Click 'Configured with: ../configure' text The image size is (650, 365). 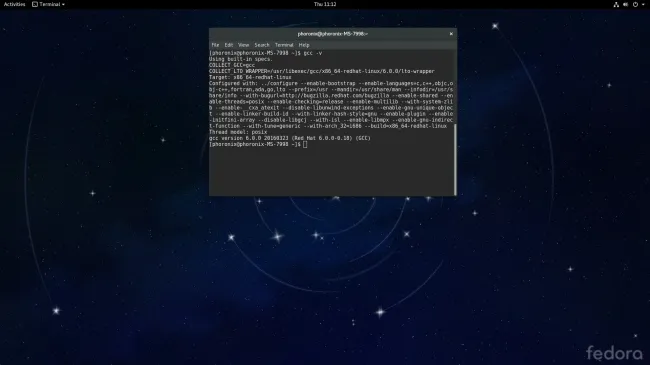pyautogui.click(x=253, y=83)
